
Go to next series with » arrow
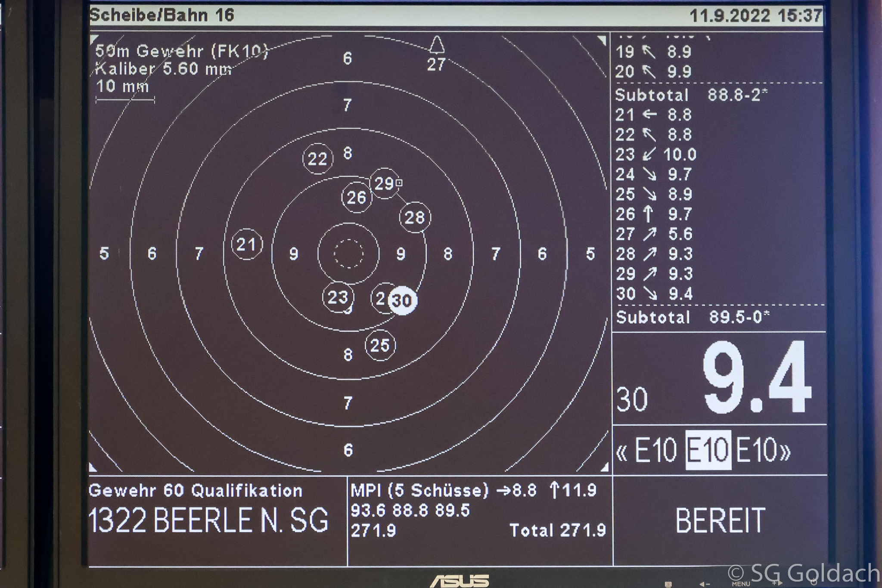(786, 452)
